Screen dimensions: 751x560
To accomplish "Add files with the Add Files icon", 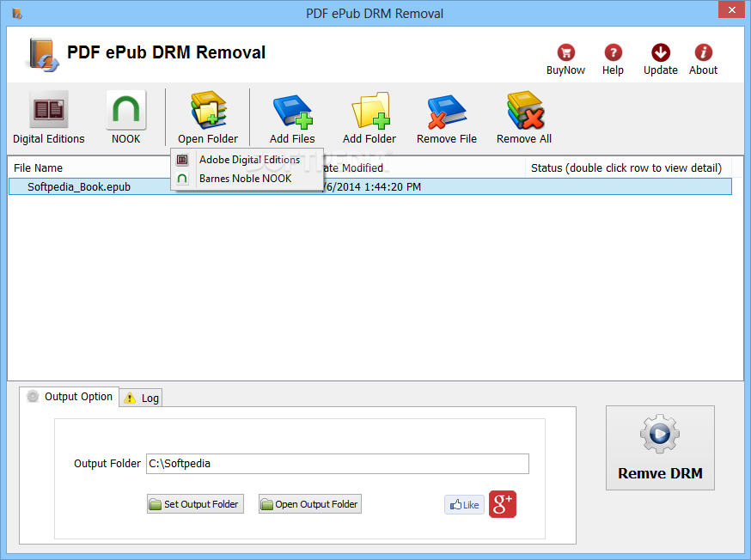I will pyautogui.click(x=292, y=118).
